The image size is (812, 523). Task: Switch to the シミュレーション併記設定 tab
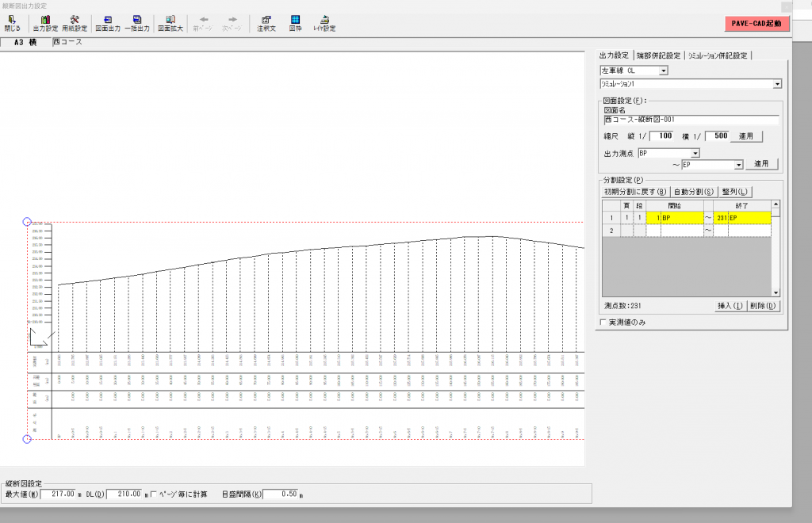click(x=718, y=55)
